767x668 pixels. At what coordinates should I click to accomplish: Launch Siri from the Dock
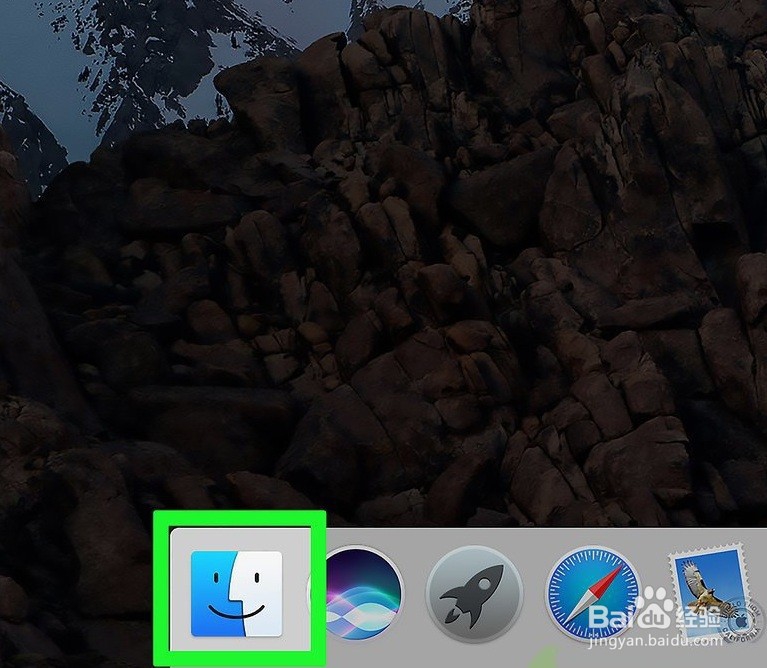pos(358,594)
